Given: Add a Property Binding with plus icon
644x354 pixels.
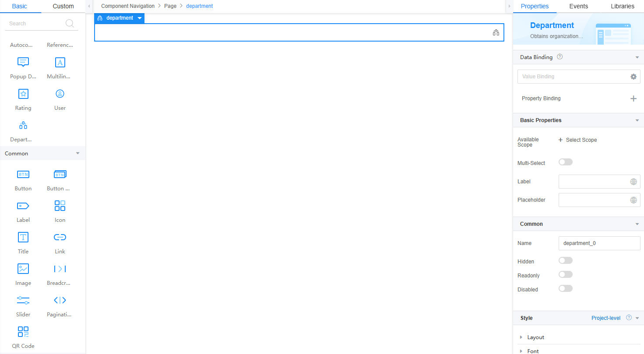Looking at the screenshot, I should (x=633, y=98).
